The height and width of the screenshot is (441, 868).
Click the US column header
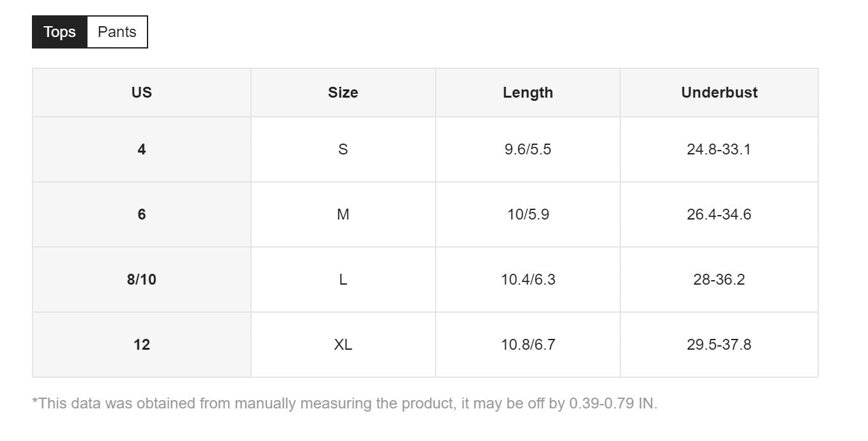pyautogui.click(x=141, y=93)
